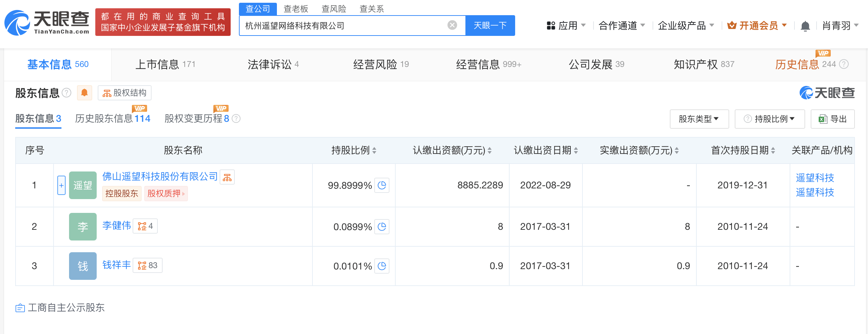Click pie chart icon beside 0.0101%
Viewport: 868px width, 334px height.
tap(382, 266)
